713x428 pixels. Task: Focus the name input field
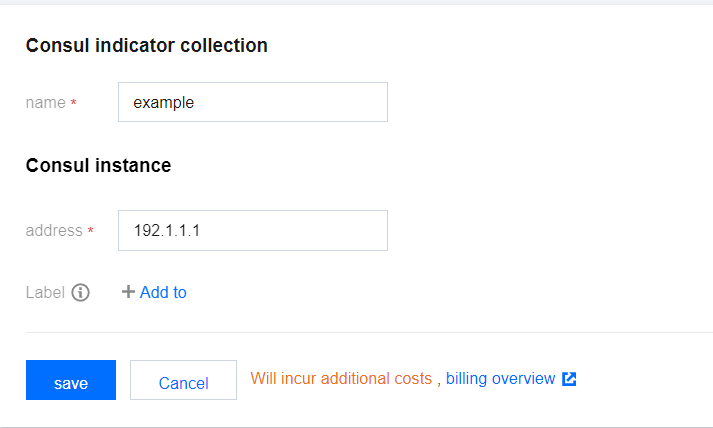pos(252,102)
